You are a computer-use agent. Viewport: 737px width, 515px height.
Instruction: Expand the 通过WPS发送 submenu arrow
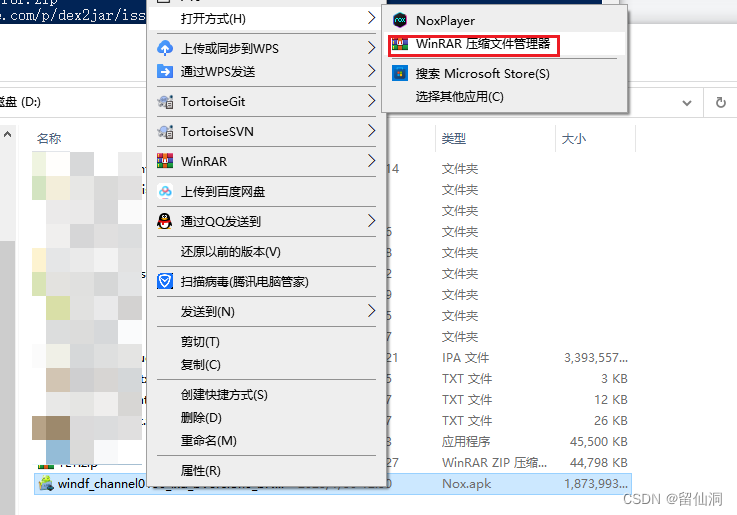pos(371,71)
